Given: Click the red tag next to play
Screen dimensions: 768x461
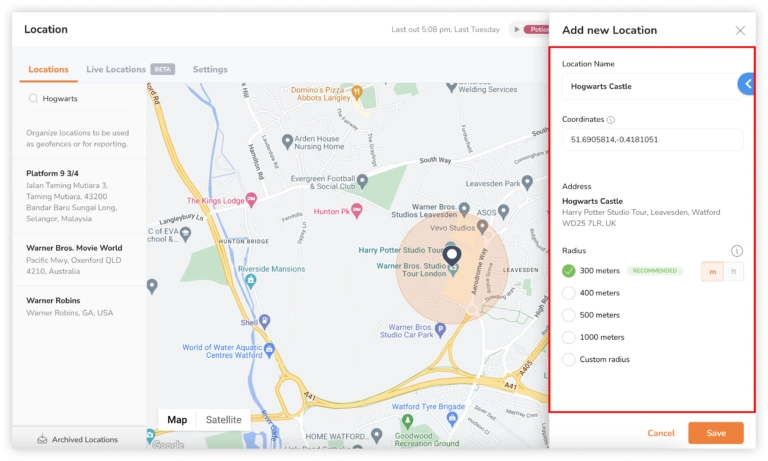Looking at the screenshot, I should click(536, 29).
